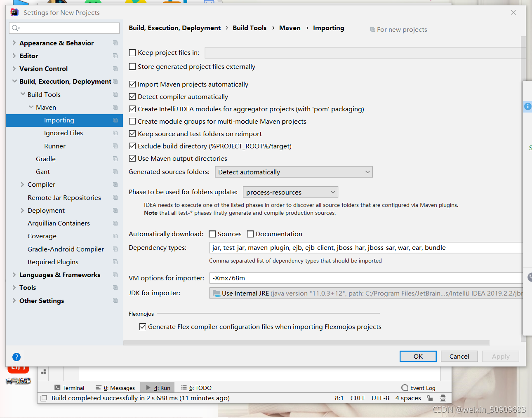Viewport: 532px width, 418px height.
Task: Click the IntelliJ IDEA logo in title bar
Action: 14,12
